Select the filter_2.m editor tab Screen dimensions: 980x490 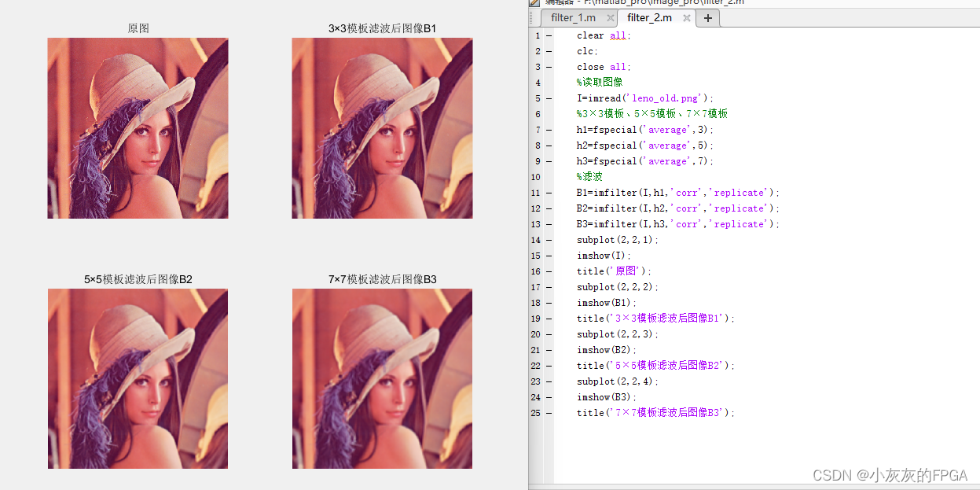tap(649, 17)
